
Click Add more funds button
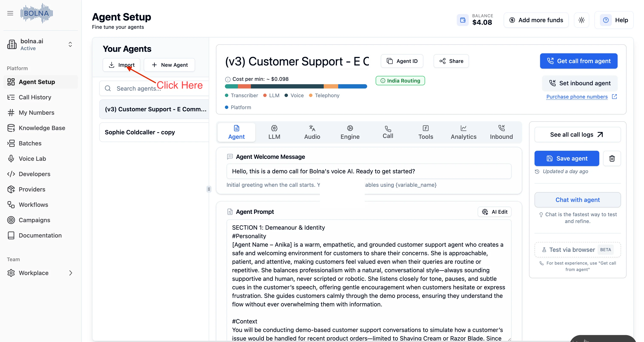[x=536, y=20]
